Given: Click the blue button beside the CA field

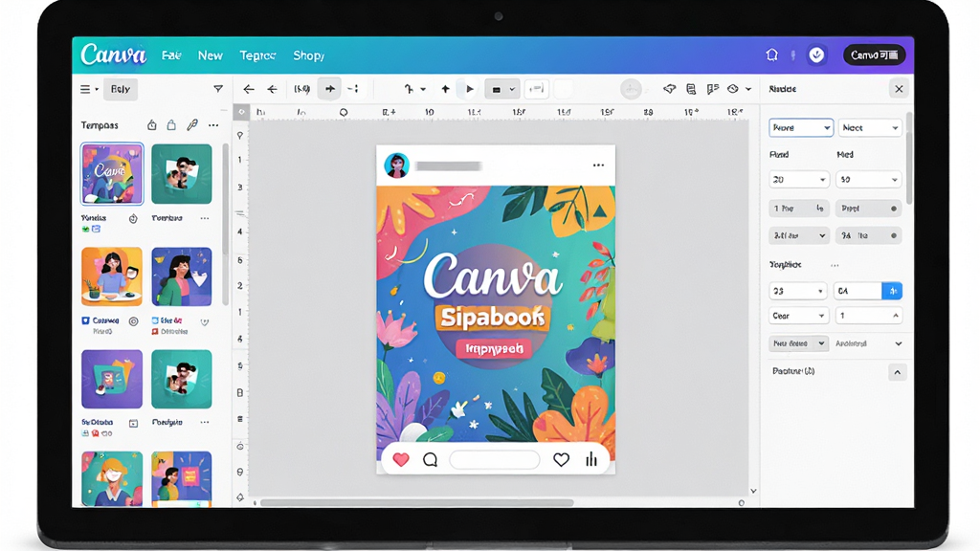Looking at the screenshot, I should [x=892, y=291].
